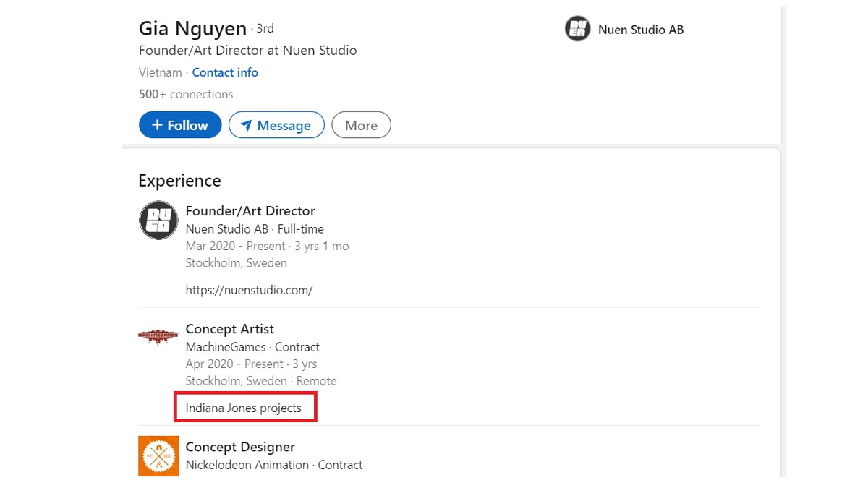Send a message with the Message button

(276, 125)
